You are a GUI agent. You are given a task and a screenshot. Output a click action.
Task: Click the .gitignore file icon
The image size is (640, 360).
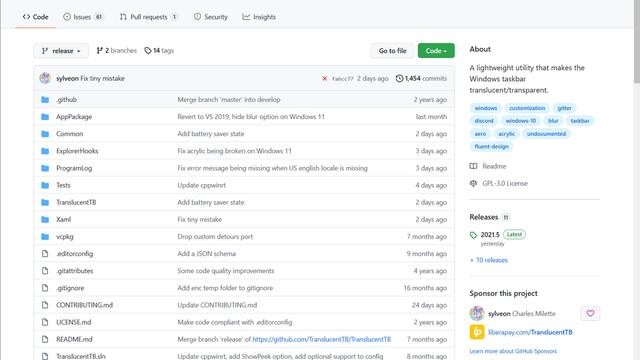(45, 288)
